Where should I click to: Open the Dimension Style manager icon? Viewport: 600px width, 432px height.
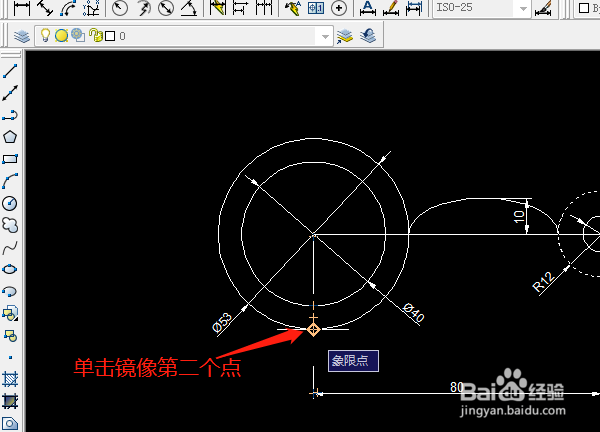coord(544,8)
